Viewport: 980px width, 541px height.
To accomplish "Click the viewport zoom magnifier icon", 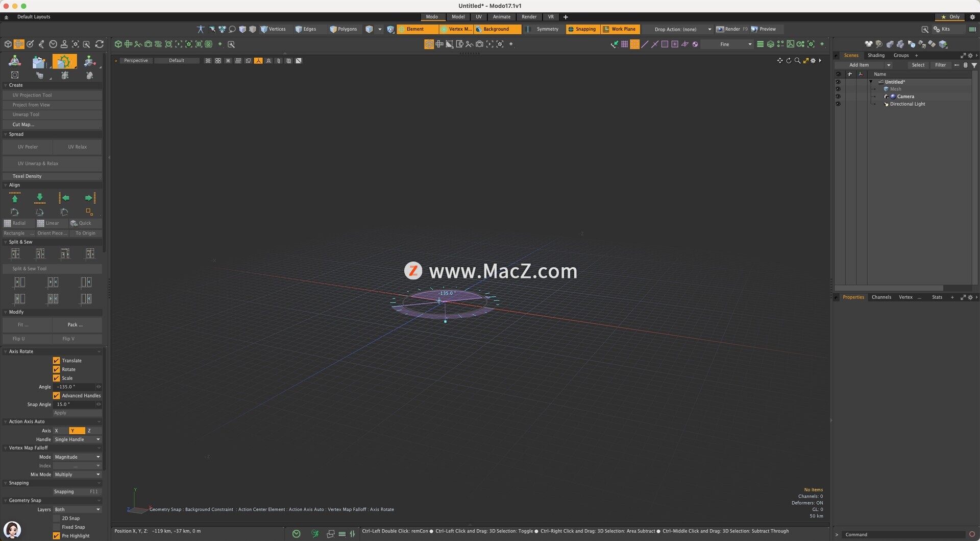I will pyautogui.click(x=797, y=61).
